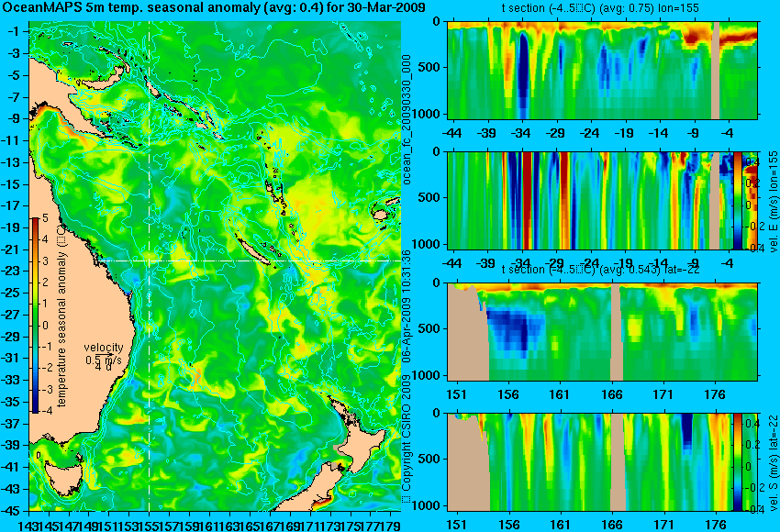Click the temperature anomaly color bar on the map
The image size is (780, 532).
[x=35, y=316]
